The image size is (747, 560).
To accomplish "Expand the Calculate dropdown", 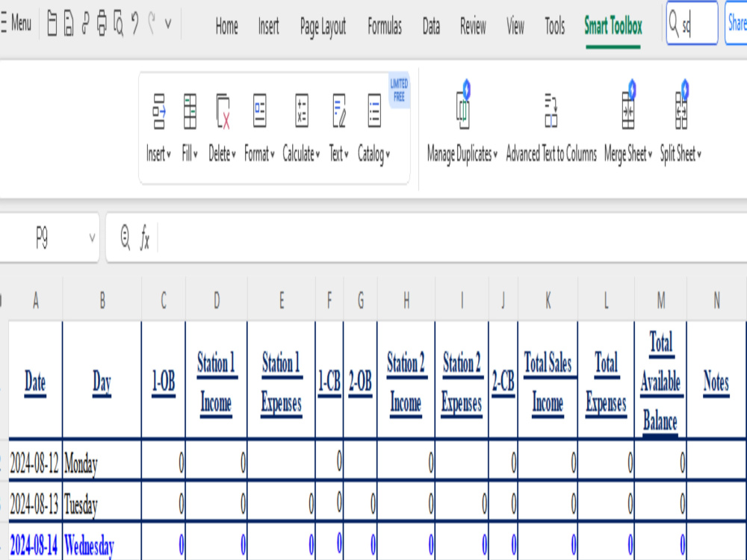I will [301, 155].
